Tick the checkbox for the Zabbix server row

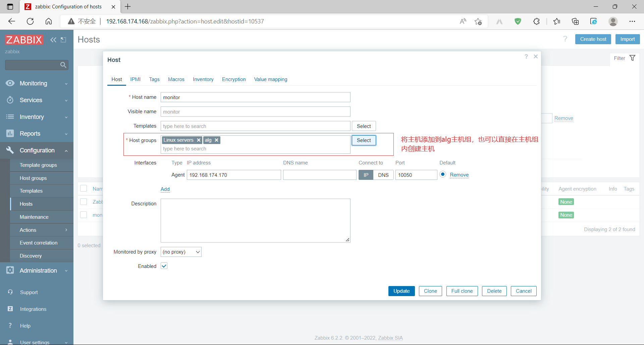tap(84, 202)
